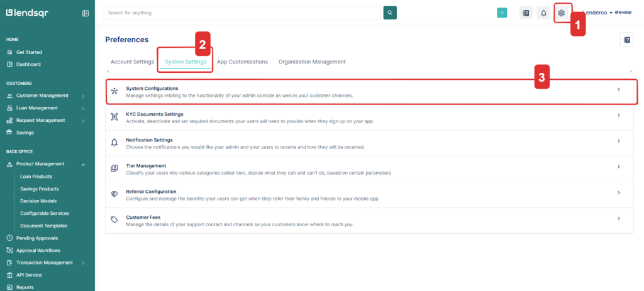Open the notifications bell icon
The width and height of the screenshot is (644, 291).
click(x=543, y=13)
